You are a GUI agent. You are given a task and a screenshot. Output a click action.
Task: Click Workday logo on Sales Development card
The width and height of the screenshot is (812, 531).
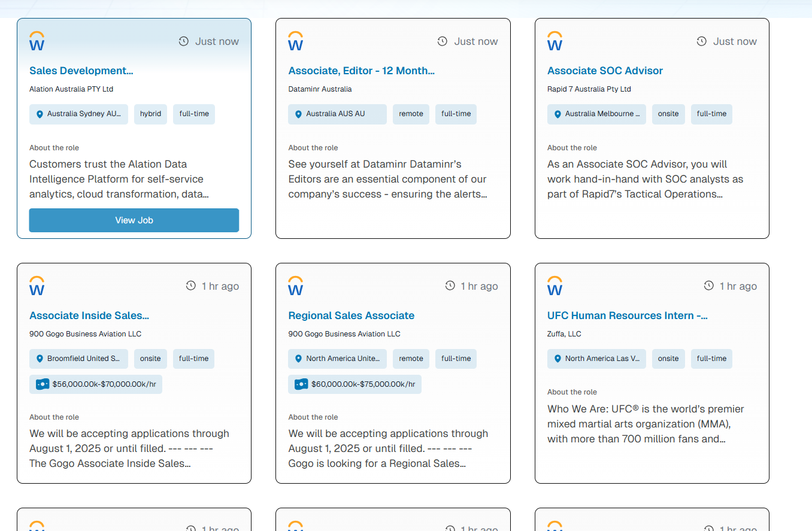click(x=37, y=41)
